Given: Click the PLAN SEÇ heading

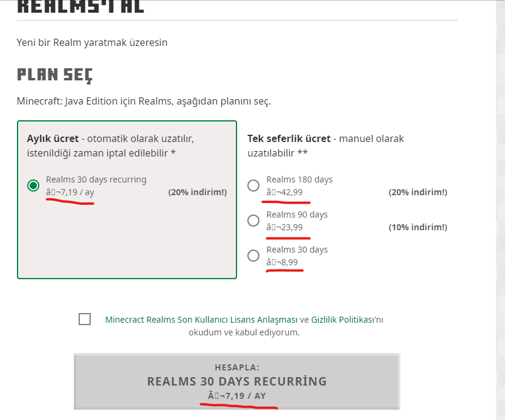Looking at the screenshot, I should pos(54,75).
